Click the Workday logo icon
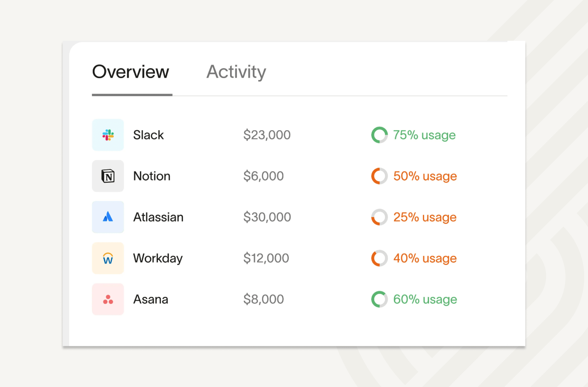The image size is (588, 387). (108, 258)
